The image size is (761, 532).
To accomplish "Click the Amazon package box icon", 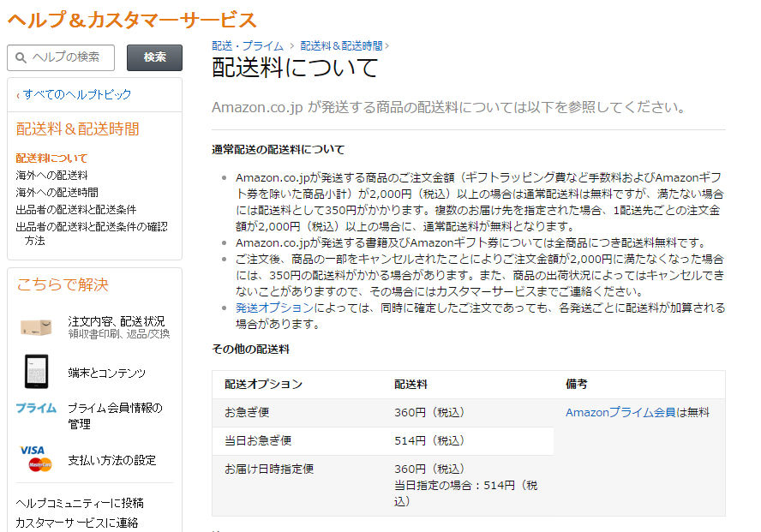I will [36, 327].
